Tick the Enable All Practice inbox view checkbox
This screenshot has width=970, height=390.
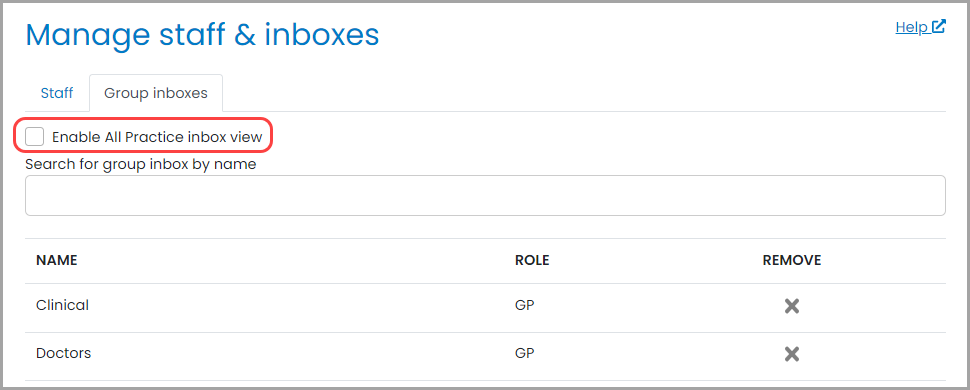pyautogui.click(x=35, y=137)
